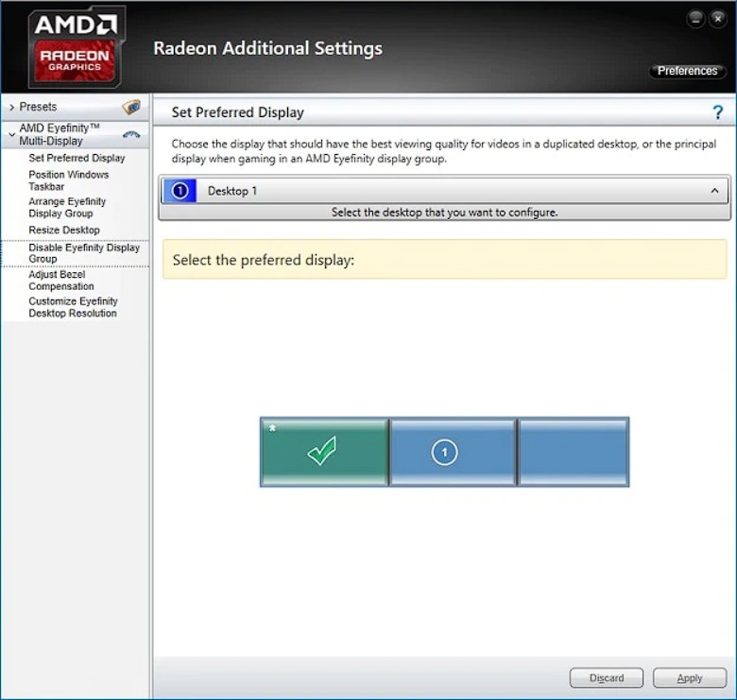Open Resize Desktop page
737x700 pixels.
pyautogui.click(x=64, y=230)
